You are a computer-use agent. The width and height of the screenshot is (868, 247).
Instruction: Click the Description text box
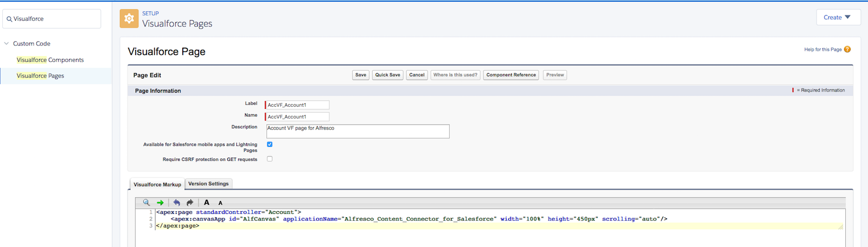click(x=358, y=132)
